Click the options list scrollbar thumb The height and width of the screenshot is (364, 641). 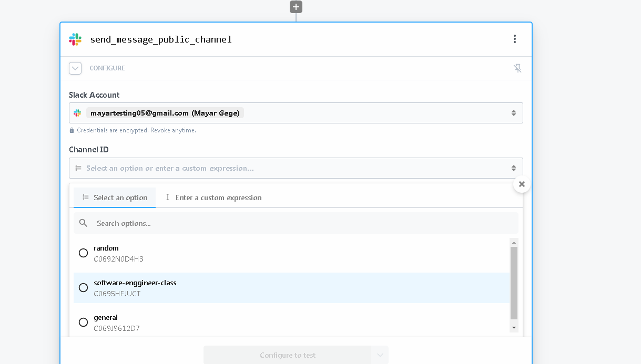point(514,283)
